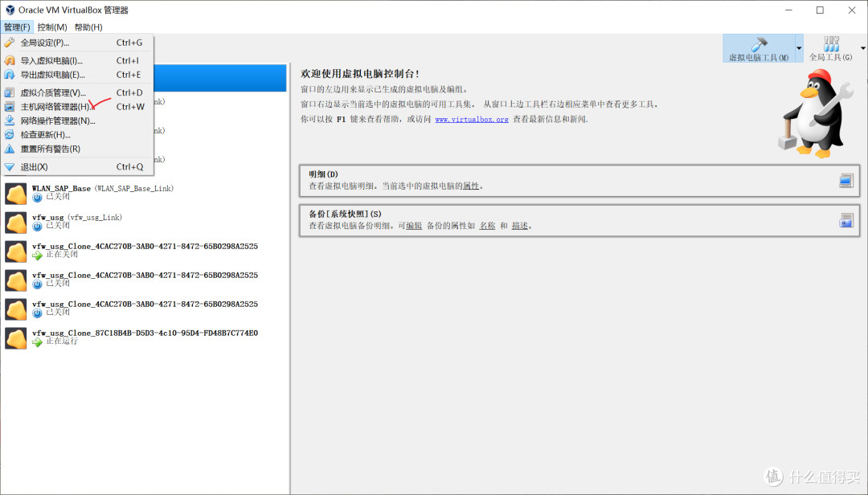Click the 属性 link in 明细 card
The image size is (868, 495).
tap(470, 186)
